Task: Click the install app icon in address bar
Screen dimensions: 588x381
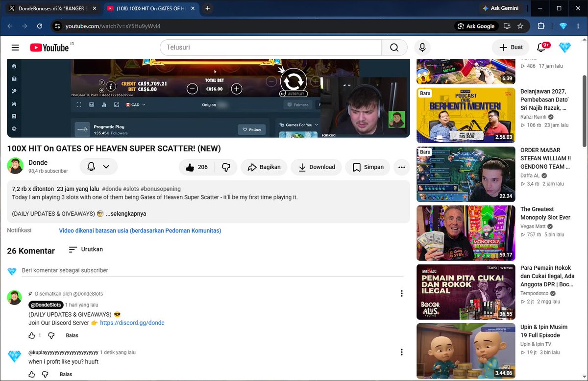Action: [x=507, y=26]
